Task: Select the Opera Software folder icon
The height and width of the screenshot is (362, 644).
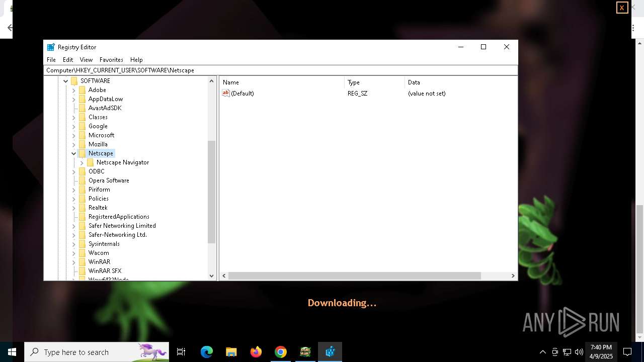Action: click(83, 180)
